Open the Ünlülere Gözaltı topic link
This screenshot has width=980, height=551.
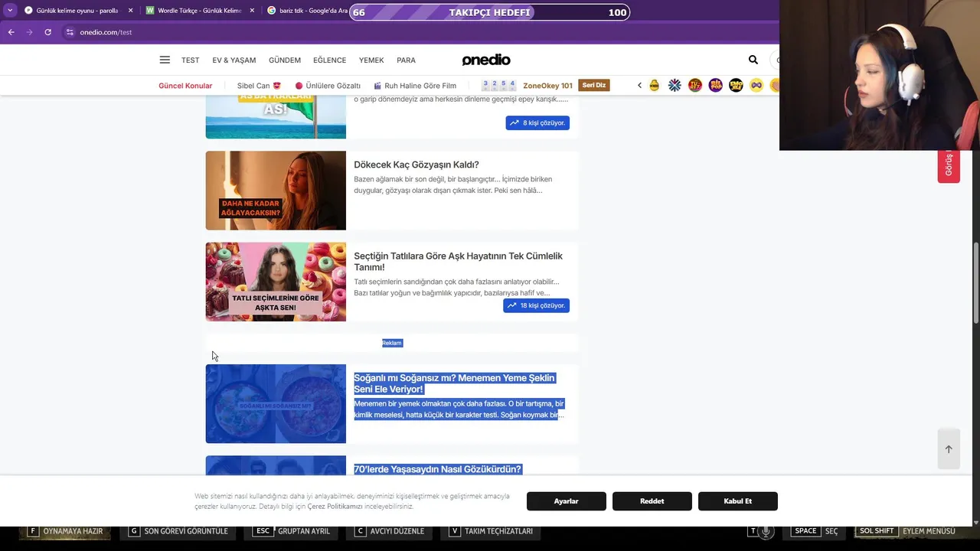tap(328, 86)
